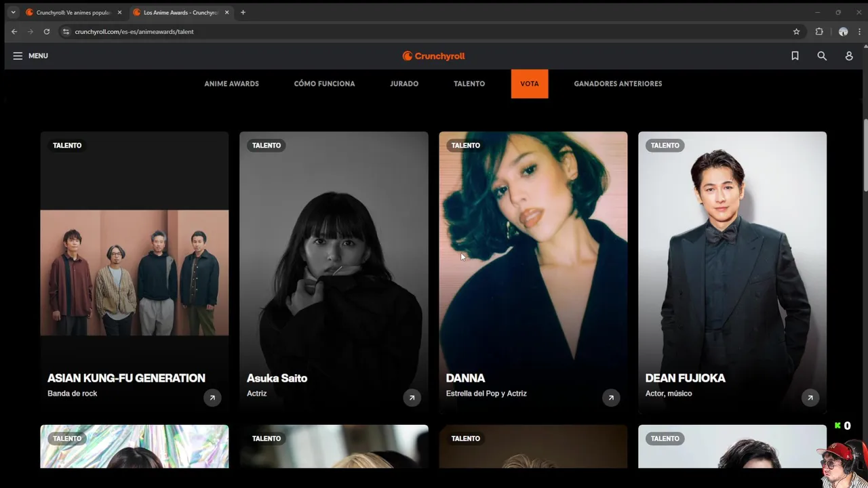The image size is (868, 488).
Task: Expand the tab search dropdown
Action: click(x=13, y=12)
